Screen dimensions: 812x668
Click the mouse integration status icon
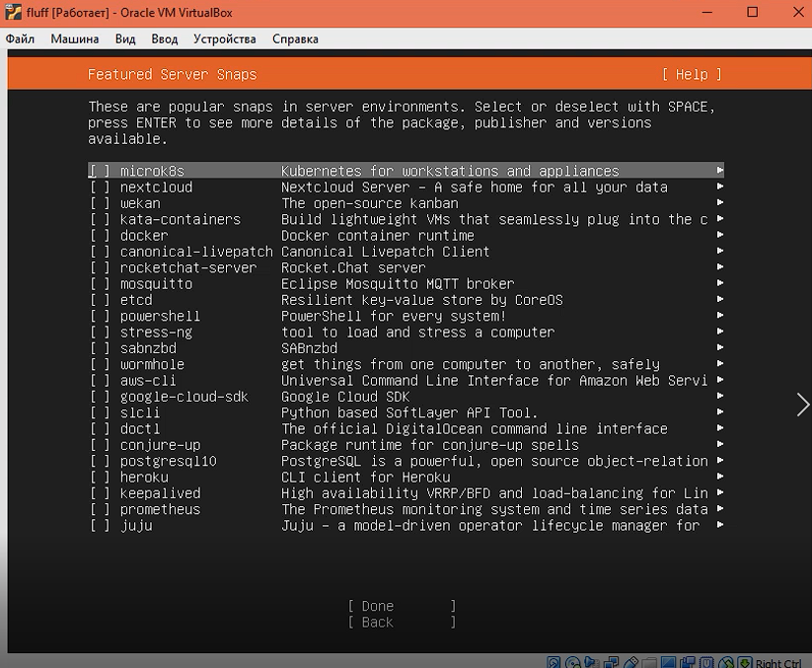[726, 662]
